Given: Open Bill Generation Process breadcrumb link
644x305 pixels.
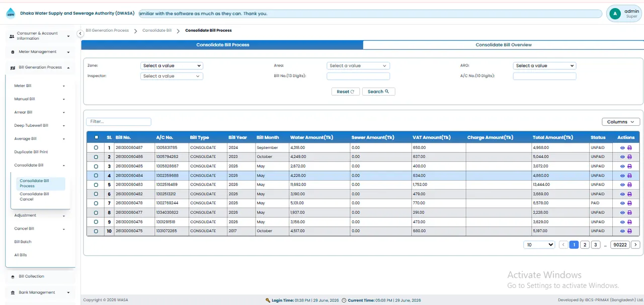Looking at the screenshot, I should 107,31.
